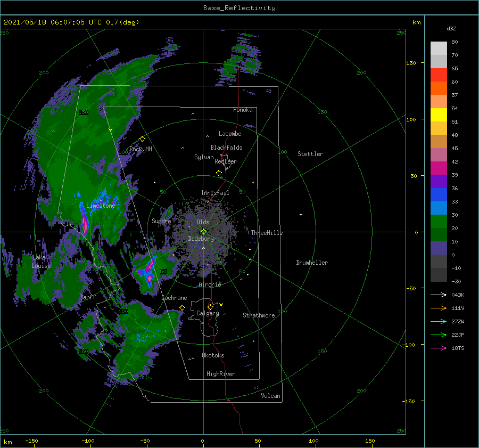
Task: Click the green 22JP arrow icon in legend
Action: [x=439, y=335]
